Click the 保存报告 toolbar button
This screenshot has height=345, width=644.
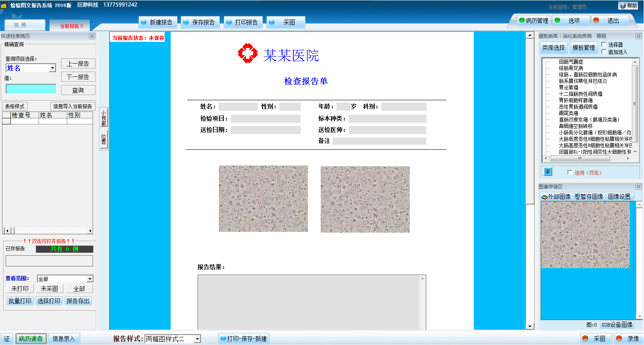200,22
